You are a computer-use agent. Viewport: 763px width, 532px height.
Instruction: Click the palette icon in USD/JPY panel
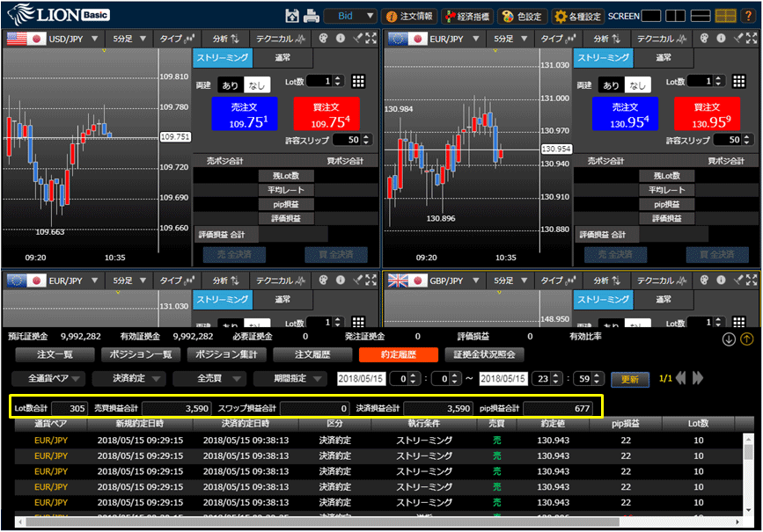(323, 38)
